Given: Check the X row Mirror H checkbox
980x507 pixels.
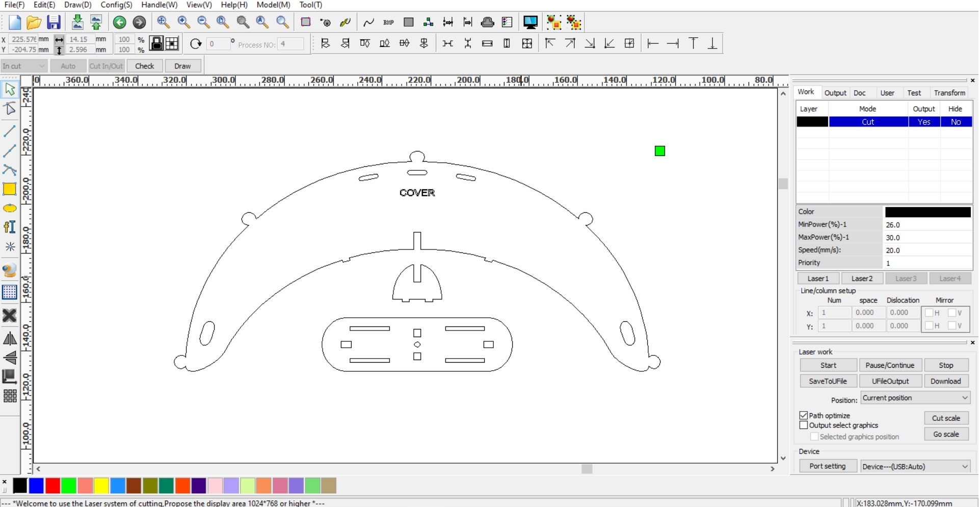Looking at the screenshot, I should click(x=929, y=313).
